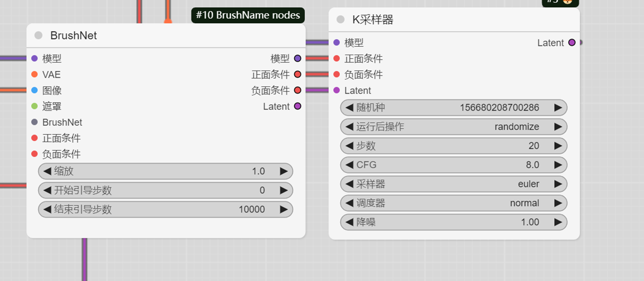Click K采样器 Latent output socket
The width and height of the screenshot is (644, 281).
tap(572, 42)
